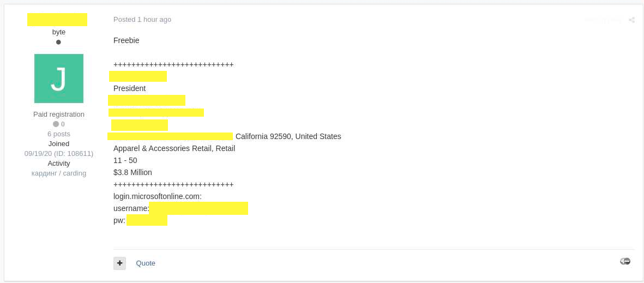The height and width of the screenshot is (283, 644).
Task: Click the multi-quote plus button
Action: 119,263
